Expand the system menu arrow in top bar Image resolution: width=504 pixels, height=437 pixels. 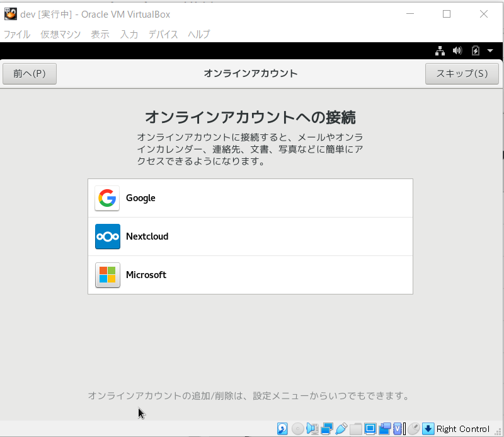490,50
